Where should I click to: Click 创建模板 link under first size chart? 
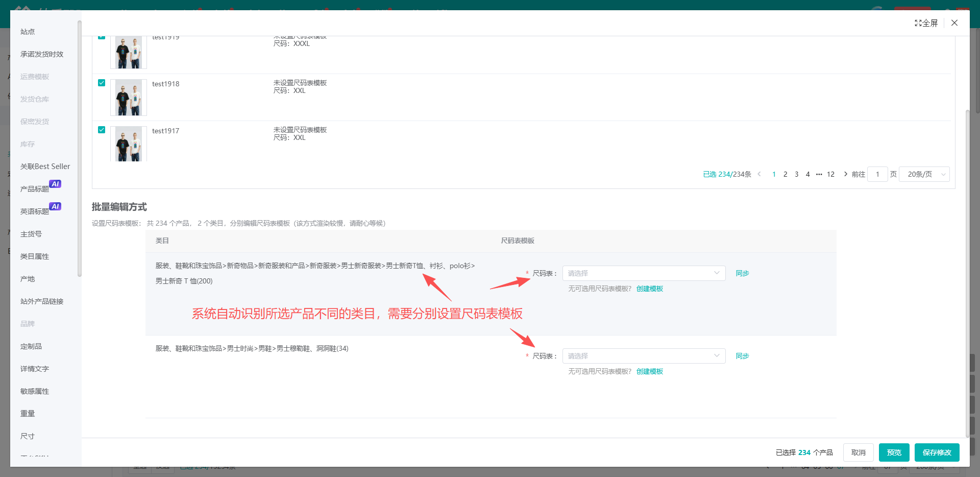[x=650, y=289]
